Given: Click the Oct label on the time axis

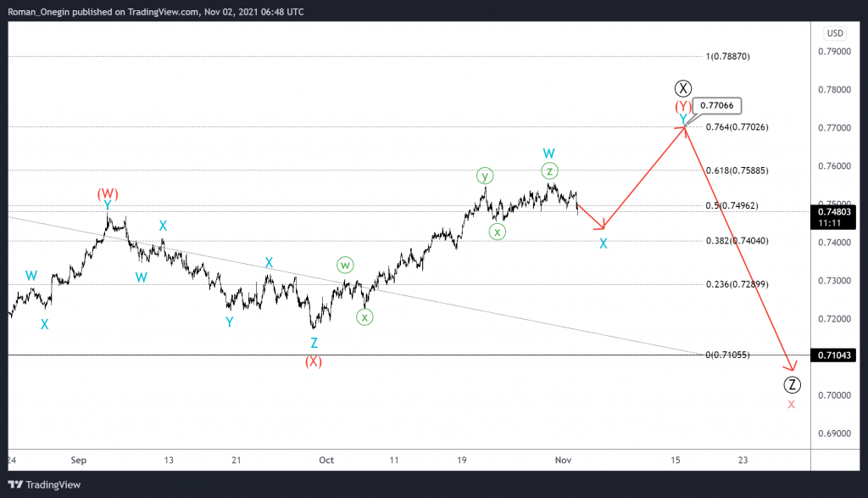Looking at the screenshot, I should tap(326, 460).
